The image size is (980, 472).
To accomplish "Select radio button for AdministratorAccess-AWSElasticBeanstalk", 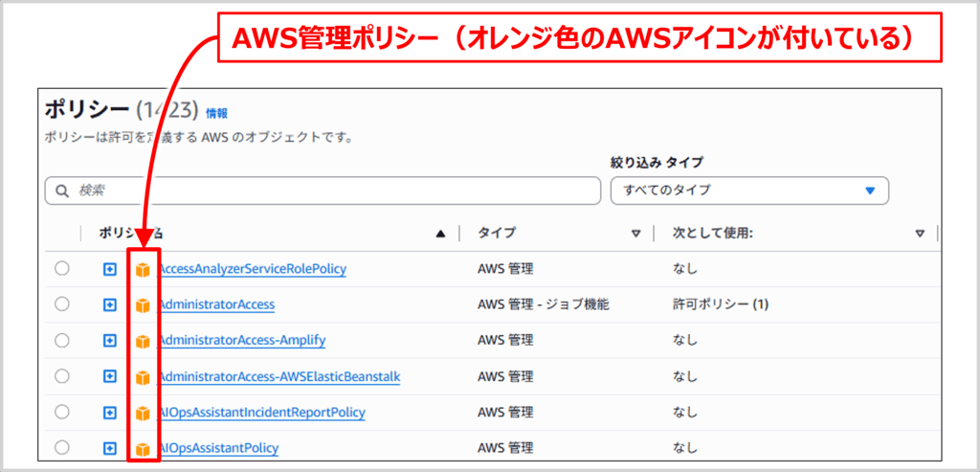I will point(62,376).
